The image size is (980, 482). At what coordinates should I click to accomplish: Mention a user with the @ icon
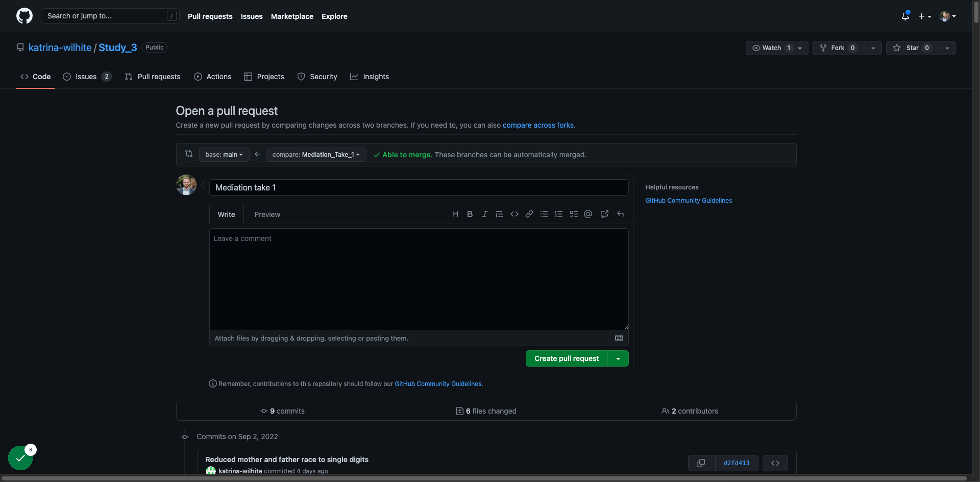[588, 214]
